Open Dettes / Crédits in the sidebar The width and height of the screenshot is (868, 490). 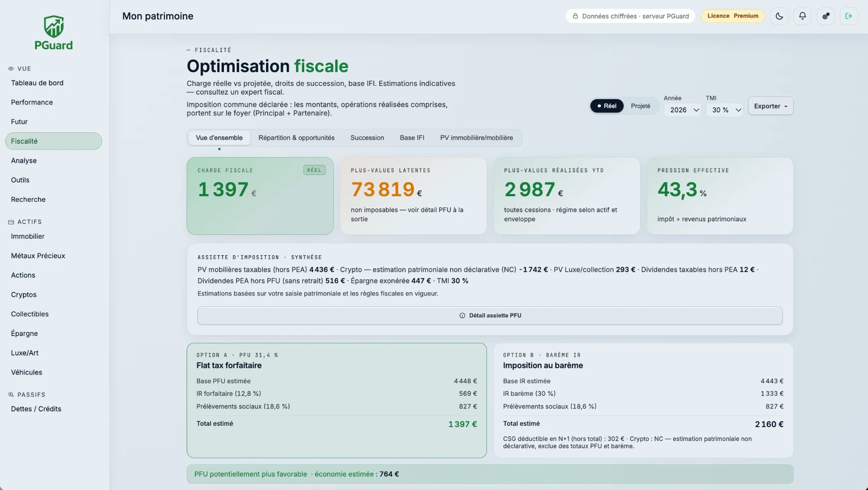(x=54, y=409)
